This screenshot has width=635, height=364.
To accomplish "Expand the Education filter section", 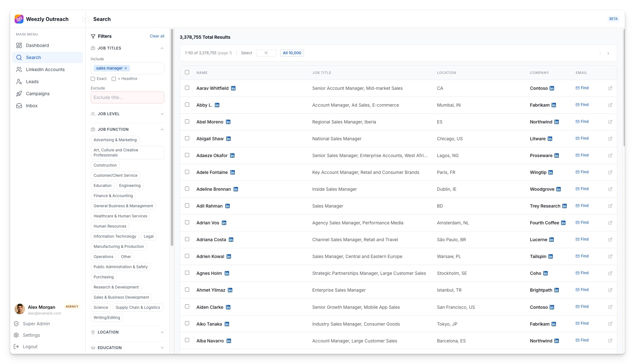I will (x=162, y=348).
